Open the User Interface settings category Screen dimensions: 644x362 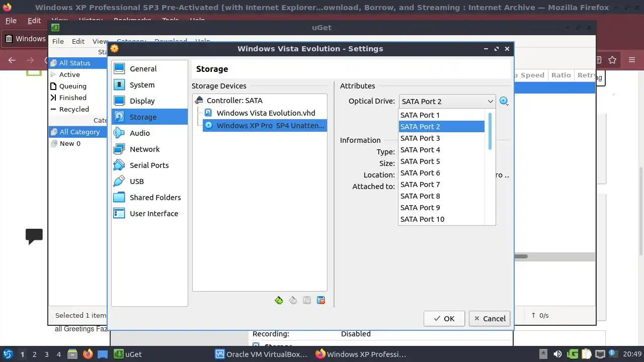149,214
